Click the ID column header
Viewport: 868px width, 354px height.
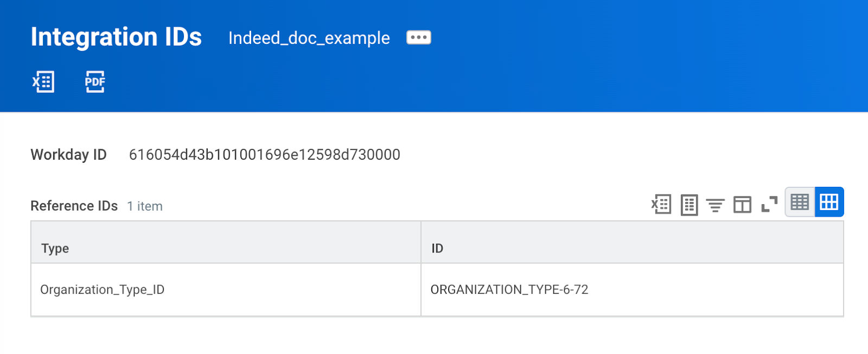coord(632,243)
